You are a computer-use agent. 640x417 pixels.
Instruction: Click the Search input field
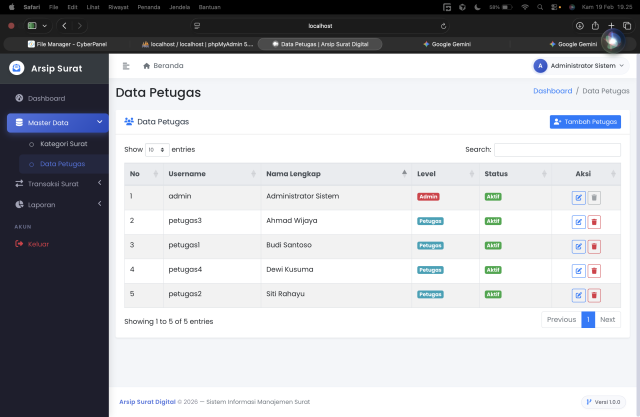tap(557, 149)
